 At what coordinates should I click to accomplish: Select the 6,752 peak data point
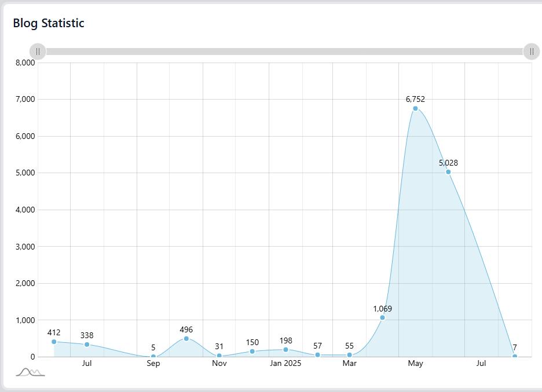click(x=415, y=108)
